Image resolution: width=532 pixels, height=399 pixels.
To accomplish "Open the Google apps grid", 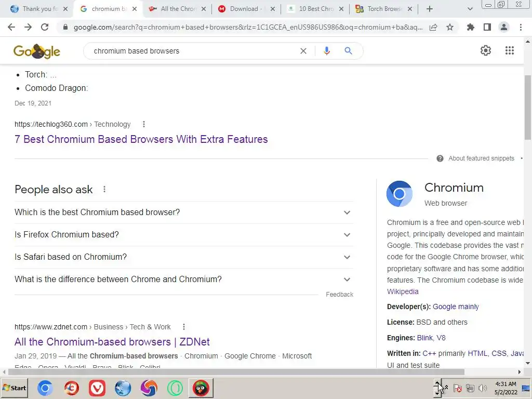I will click(x=510, y=50).
